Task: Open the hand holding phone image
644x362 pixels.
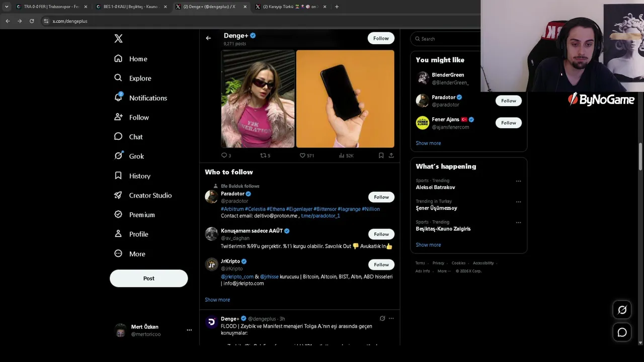Action: coord(345,99)
